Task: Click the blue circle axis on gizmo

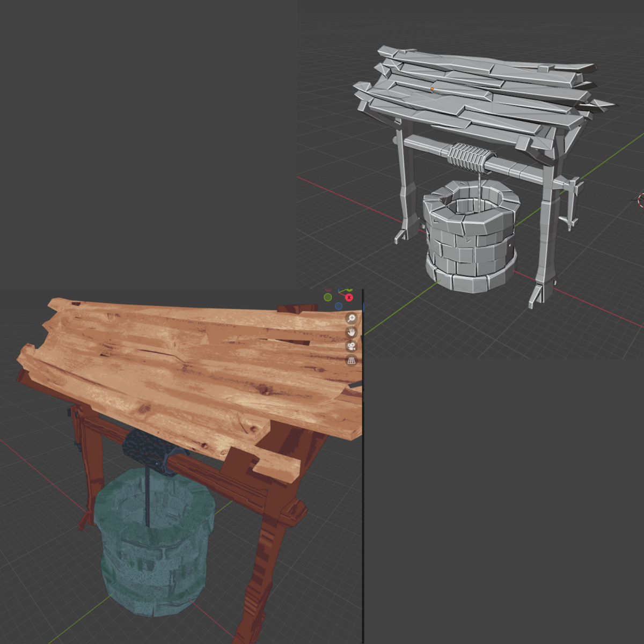Action: click(339, 306)
